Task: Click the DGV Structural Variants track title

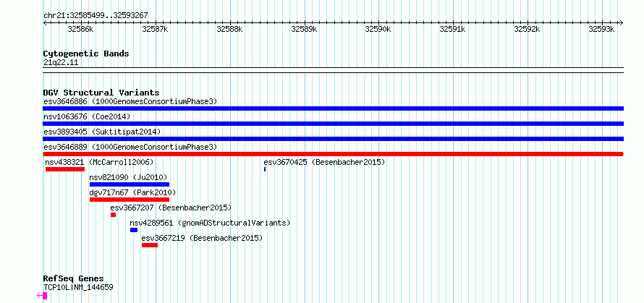Action: 101,93
